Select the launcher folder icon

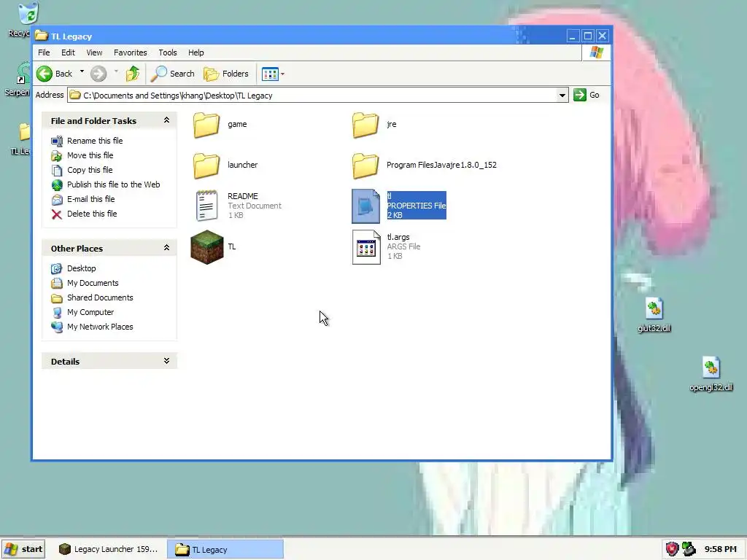coord(206,166)
